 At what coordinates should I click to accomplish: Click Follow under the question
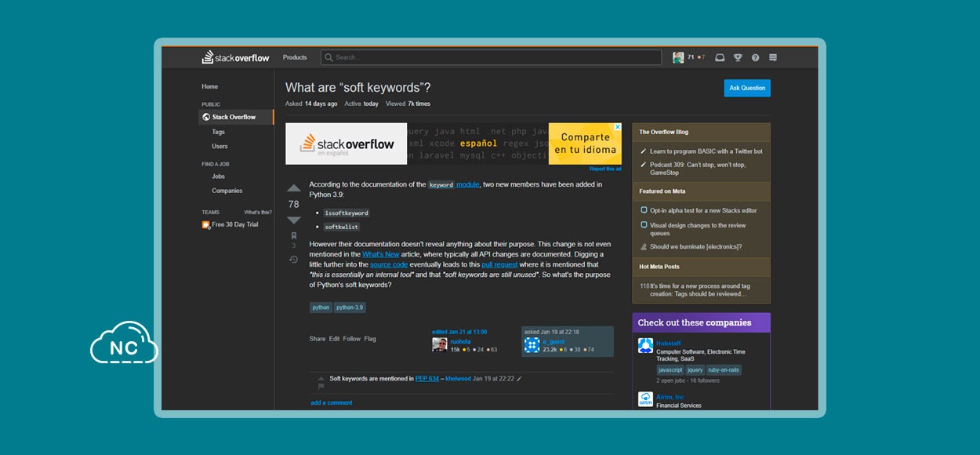[x=352, y=339]
